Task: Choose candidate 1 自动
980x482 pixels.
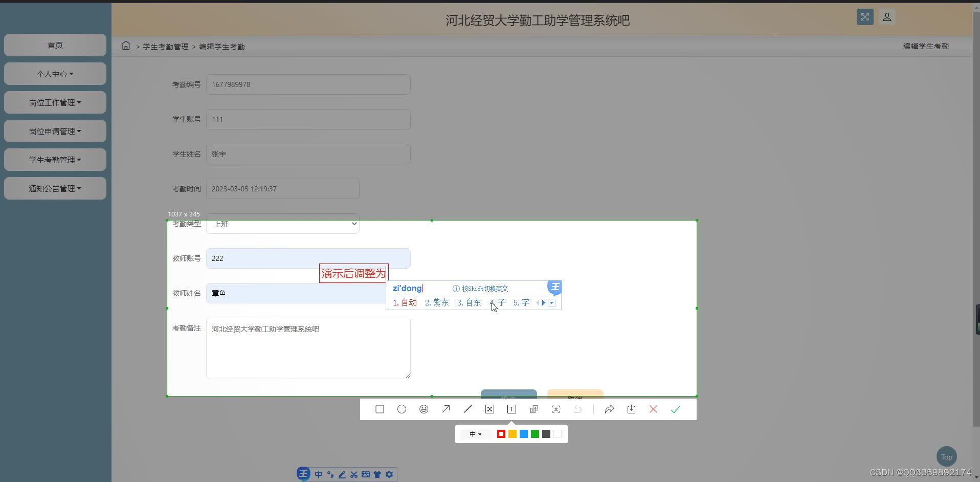Action: point(405,303)
